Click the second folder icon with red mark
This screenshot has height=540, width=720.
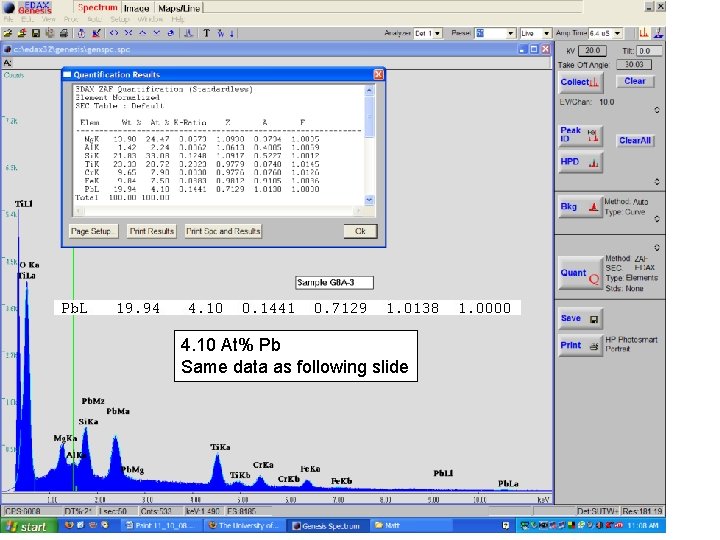(22, 33)
